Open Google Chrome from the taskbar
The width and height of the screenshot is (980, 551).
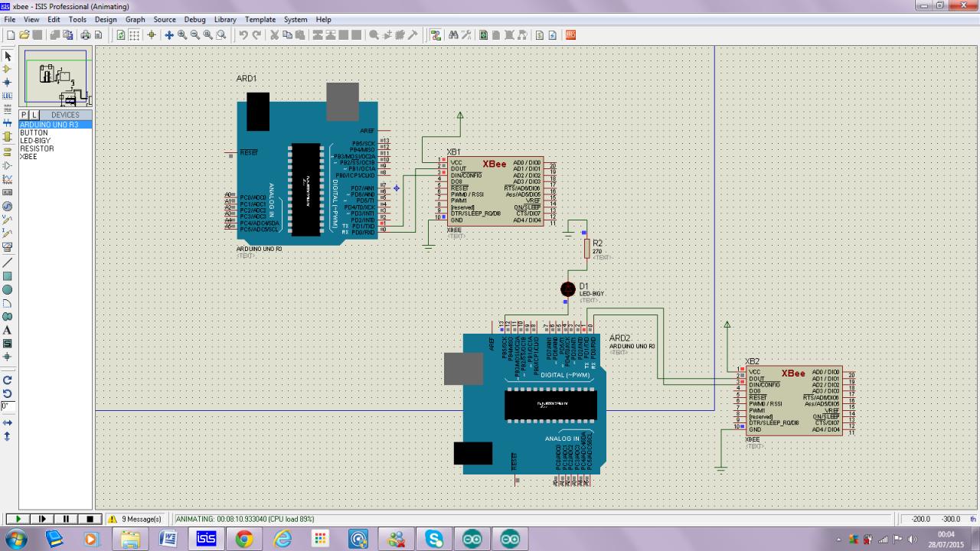coord(244,539)
